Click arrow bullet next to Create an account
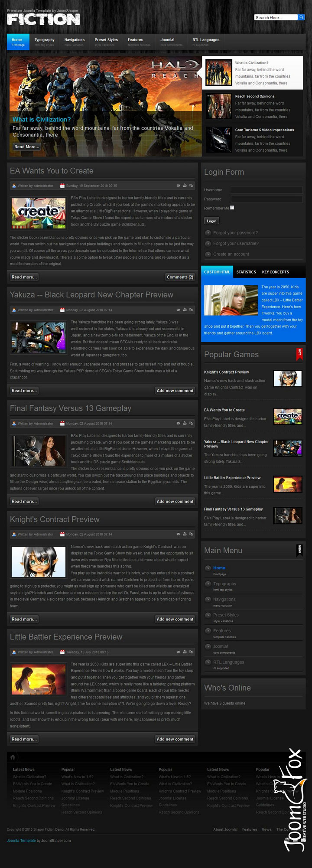Image resolution: width=312 pixels, height=868 pixels. (208, 254)
